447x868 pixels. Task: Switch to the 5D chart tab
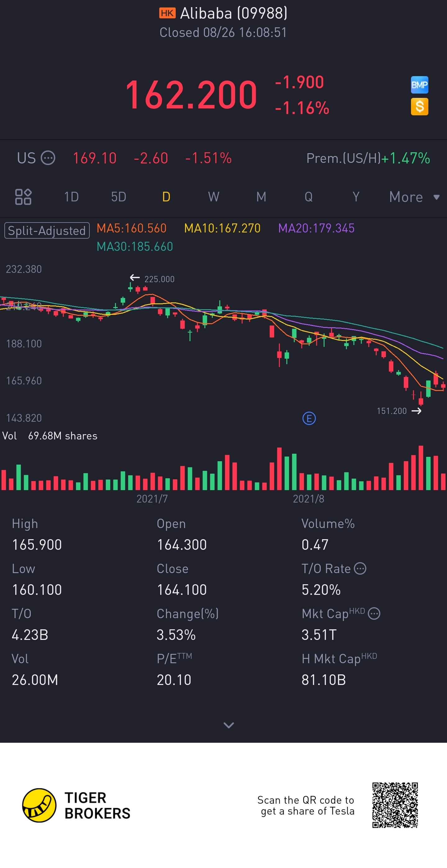point(119,197)
